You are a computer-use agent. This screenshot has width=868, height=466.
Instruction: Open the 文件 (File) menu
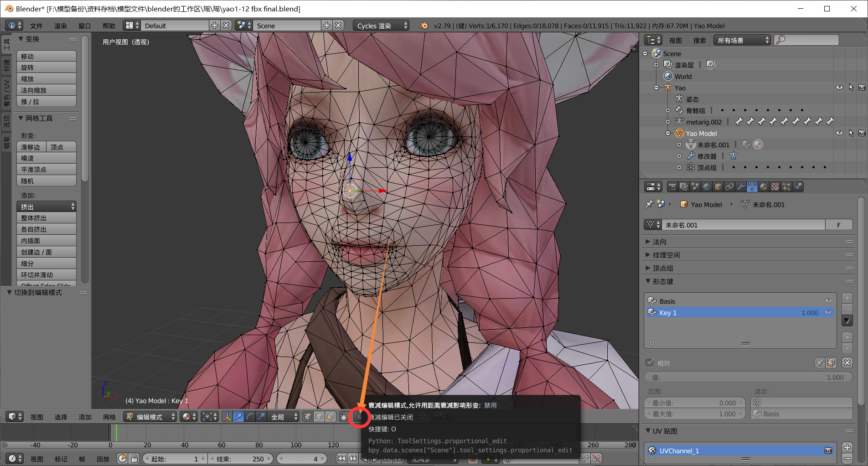pyautogui.click(x=36, y=26)
